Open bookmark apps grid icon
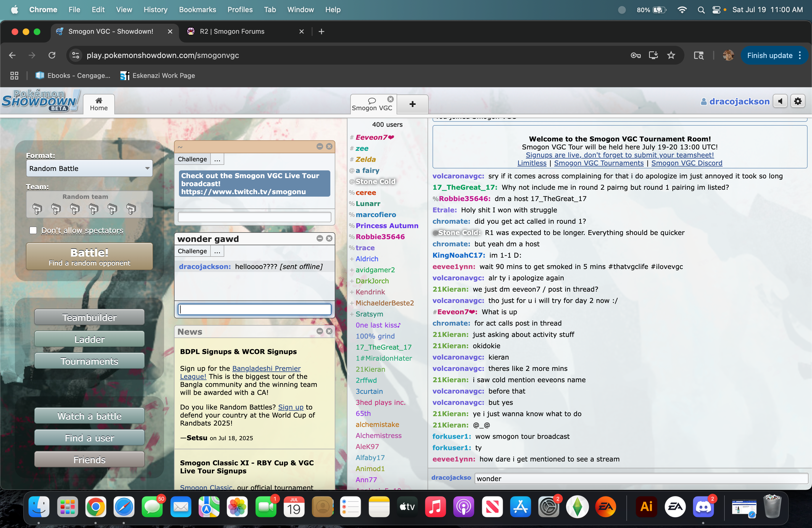This screenshot has height=528, width=812. point(14,76)
